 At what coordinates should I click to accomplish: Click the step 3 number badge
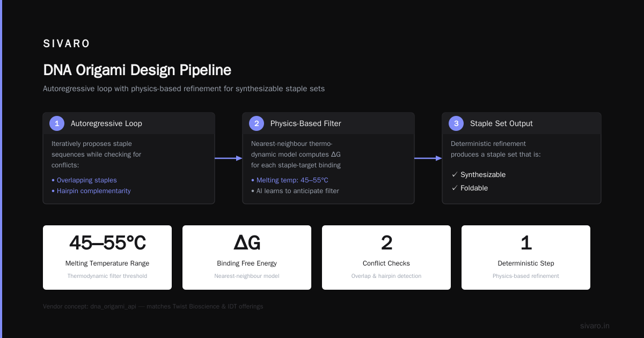point(456,123)
